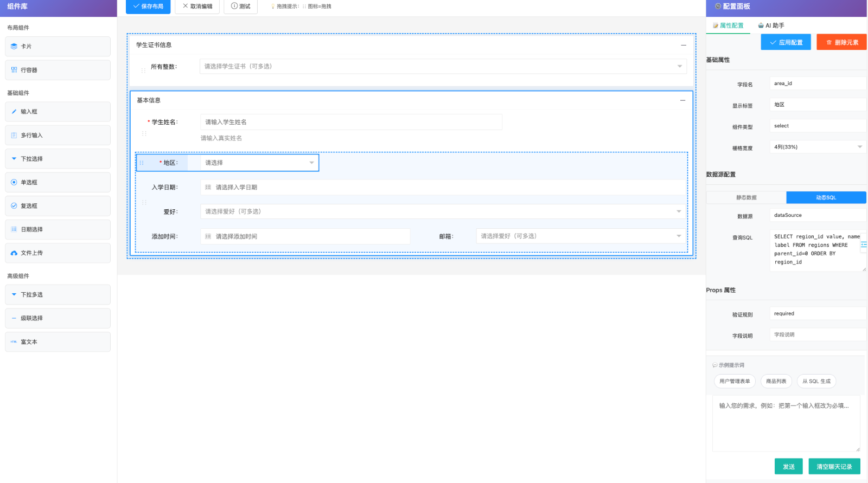The width and height of the screenshot is (868, 483).
Task: Click the 文件上传 cloud upload icon
Action: pyautogui.click(x=14, y=253)
